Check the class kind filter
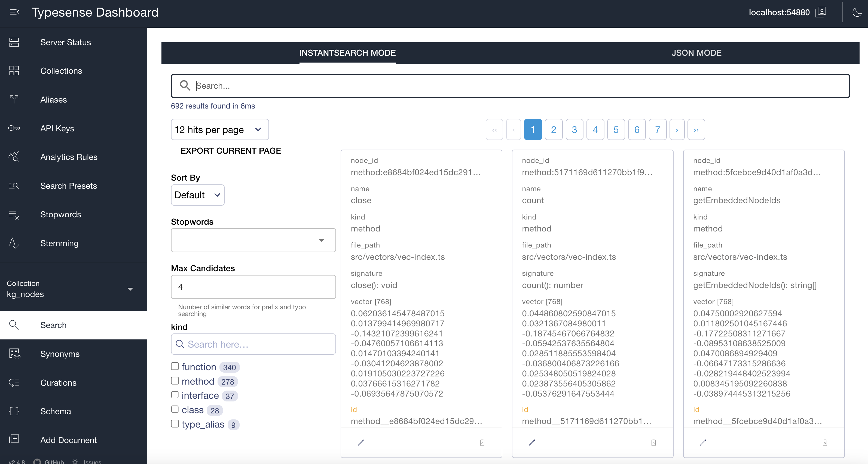This screenshot has width=868, height=464. pyautogui.click(x=175, y=409)
